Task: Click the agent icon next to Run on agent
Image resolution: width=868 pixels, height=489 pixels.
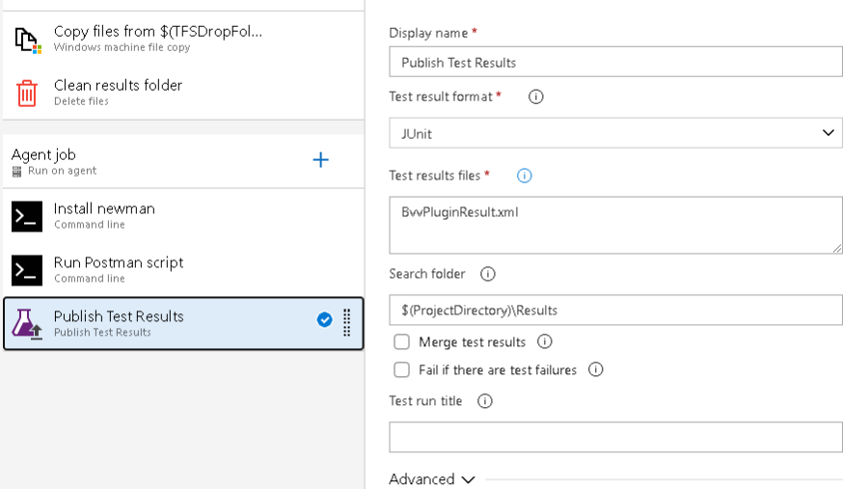Action: point(16,171)
